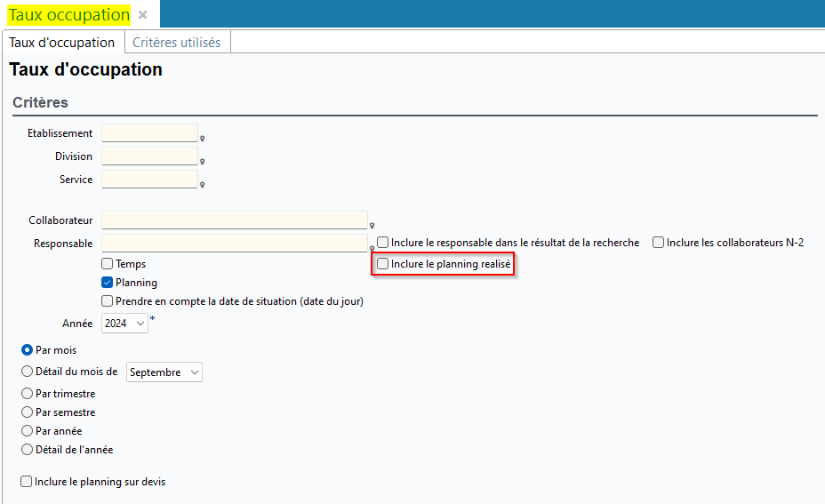Open lookup icon beside Division field
This screenshot has height=504, width=825.
202,162
